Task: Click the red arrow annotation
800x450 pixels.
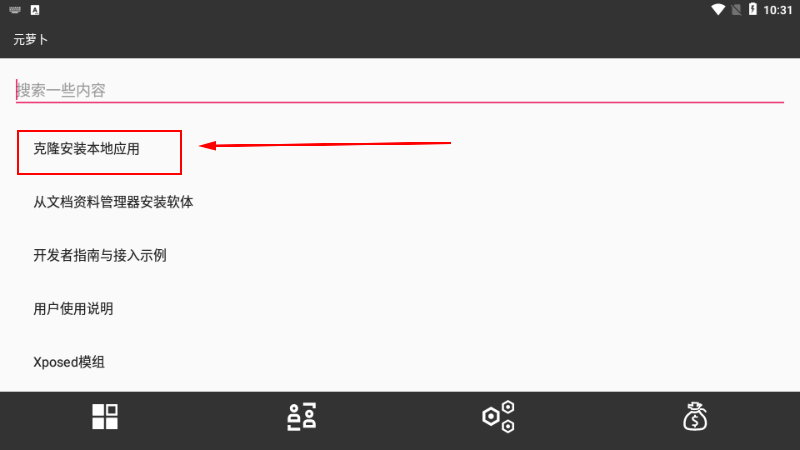Action: pyautogui.click(x=324, y=145)
